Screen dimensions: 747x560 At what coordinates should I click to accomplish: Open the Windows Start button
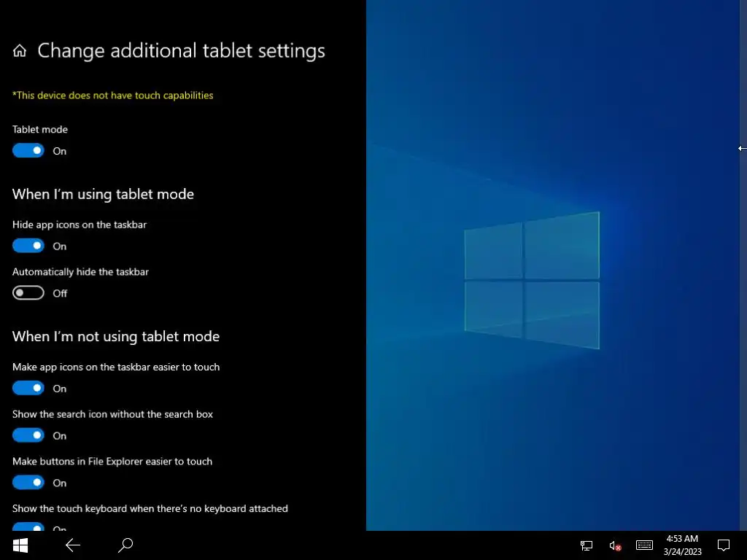[x=20, y=545]
